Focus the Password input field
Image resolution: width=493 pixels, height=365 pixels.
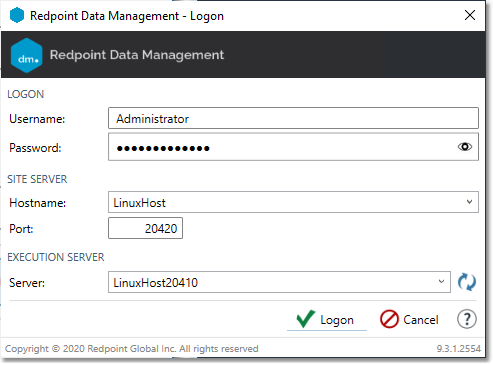pos(293,147)
